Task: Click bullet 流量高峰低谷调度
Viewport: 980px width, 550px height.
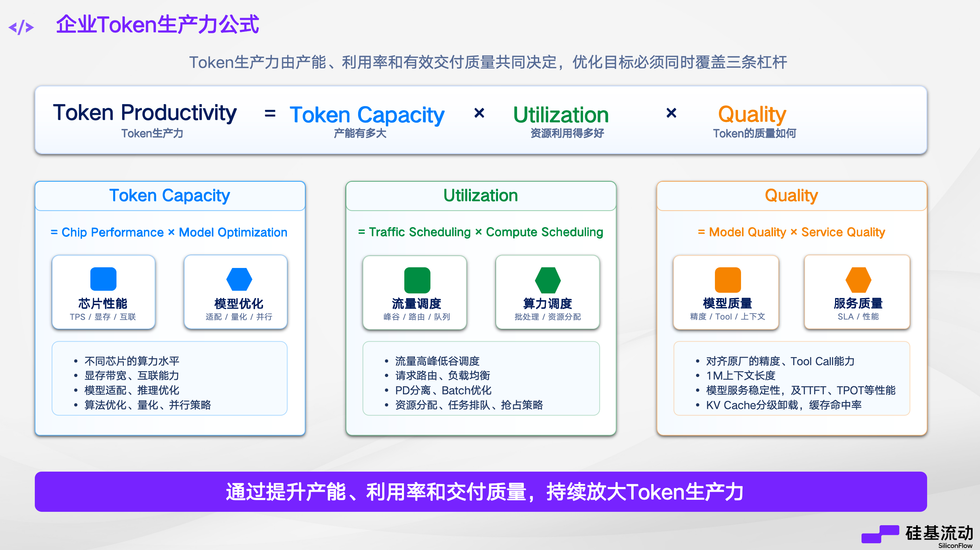Action: tap(437, 361)
